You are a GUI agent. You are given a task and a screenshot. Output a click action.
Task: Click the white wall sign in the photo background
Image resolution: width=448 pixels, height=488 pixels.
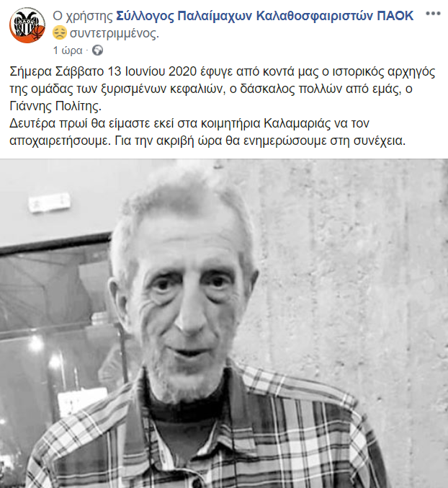(x=50, y=203)
